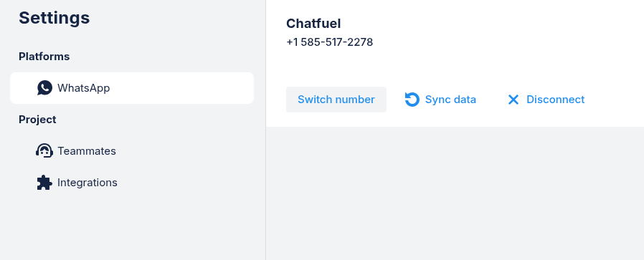Click the Integrations label text

87,183
